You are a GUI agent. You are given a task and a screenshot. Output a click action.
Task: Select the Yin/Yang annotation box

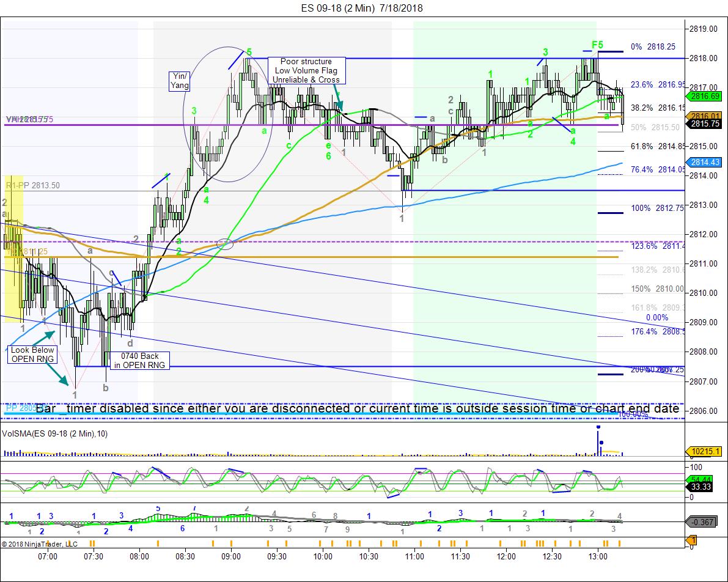click(179, 81)
